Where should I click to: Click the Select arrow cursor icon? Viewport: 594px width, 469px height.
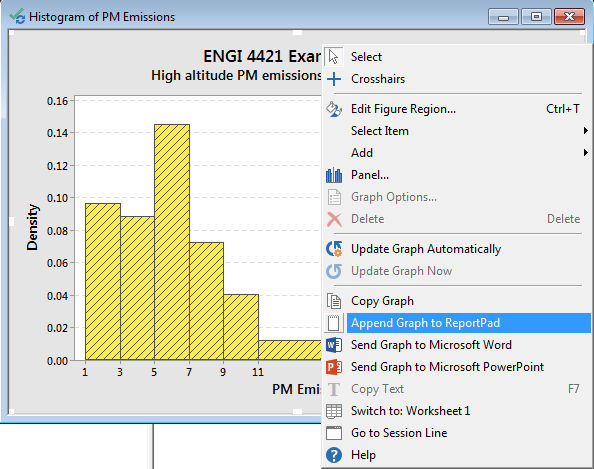tap(333, 57)
